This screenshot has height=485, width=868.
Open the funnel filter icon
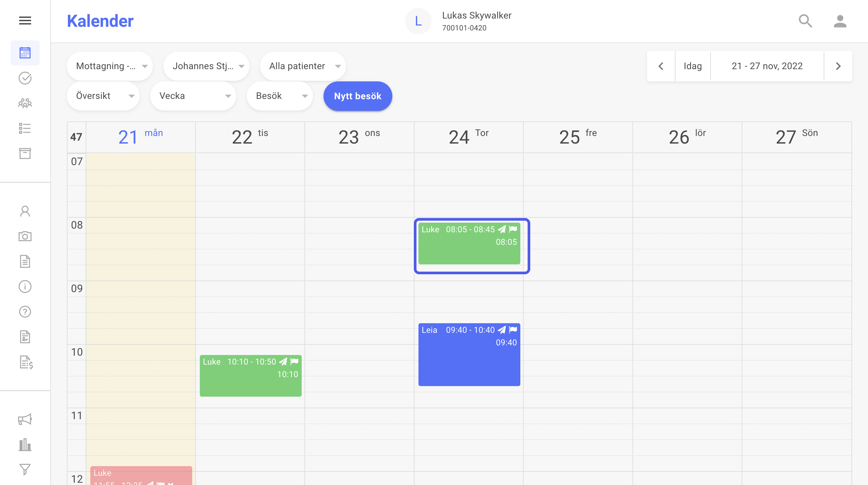(x=25, y=469)
